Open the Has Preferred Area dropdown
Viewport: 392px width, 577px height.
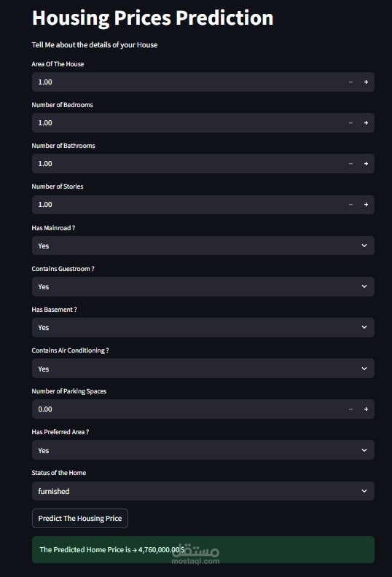(x=203, y=450)
